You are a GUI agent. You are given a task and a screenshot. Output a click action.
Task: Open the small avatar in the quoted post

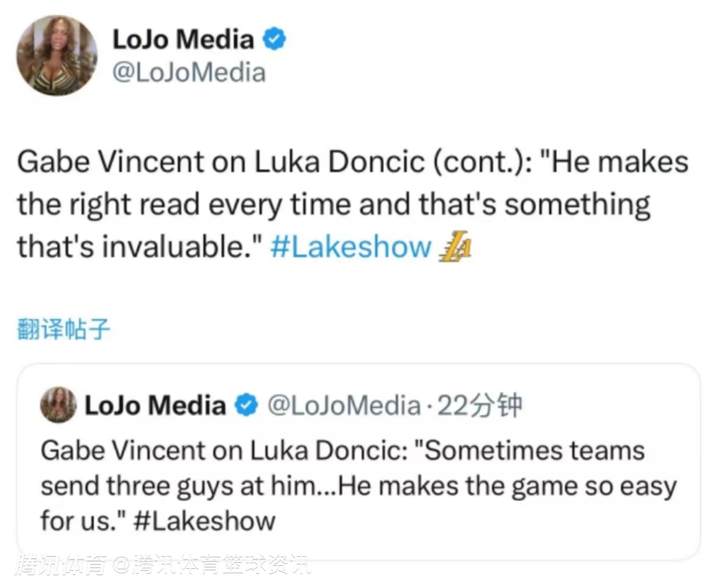pyautogui.click(x=58, y=405)
